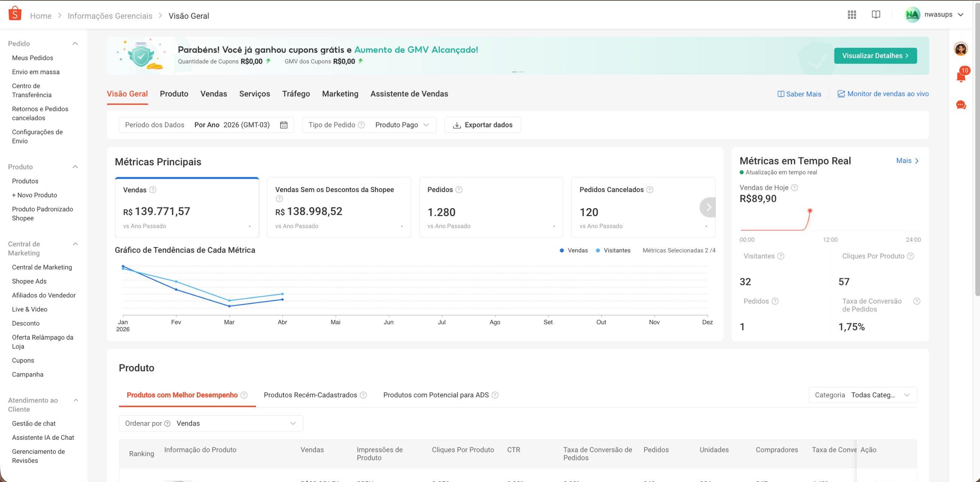Click help icon next to Cliques Por Produto
The image size is (980, 482).
coord(910,256)
